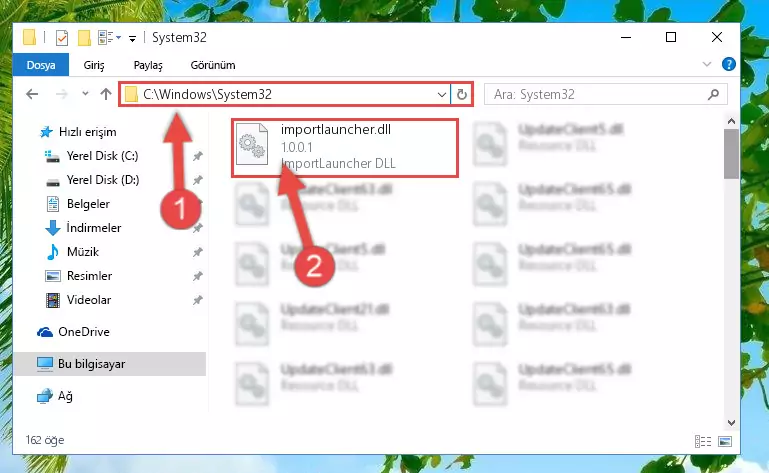Open Yerel Disk (C:) in sidebar

click(102, 156)
